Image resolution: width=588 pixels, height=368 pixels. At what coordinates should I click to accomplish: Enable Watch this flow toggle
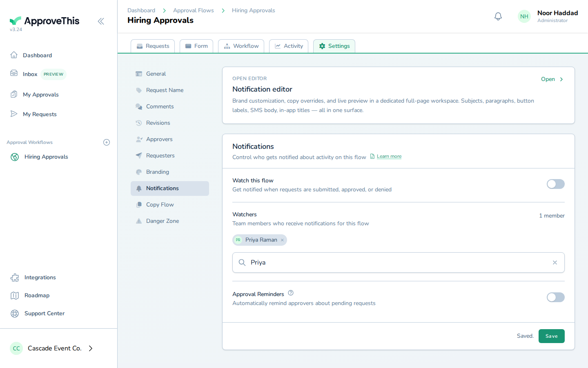[556, 184]
